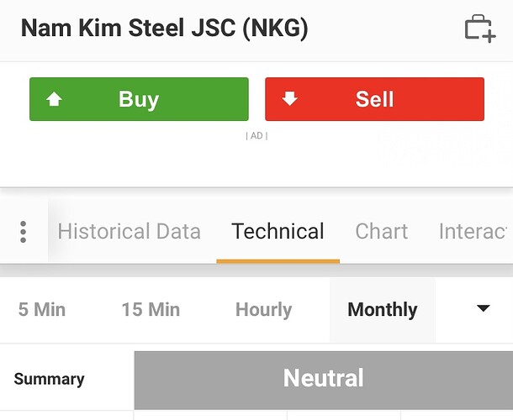
Task: Tap the small AD label
Action: click(x=256, y=135)
